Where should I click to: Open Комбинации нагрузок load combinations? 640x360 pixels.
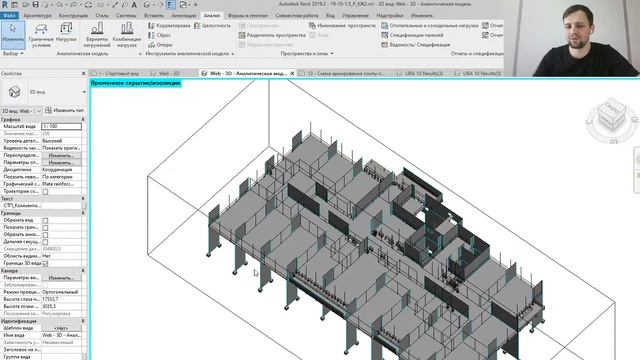tap(127, 35)
